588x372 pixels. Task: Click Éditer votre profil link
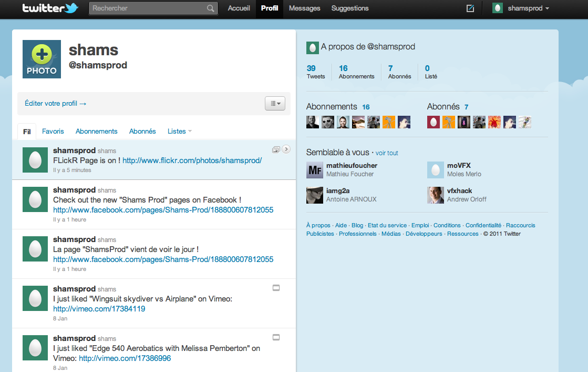[56, 104]
